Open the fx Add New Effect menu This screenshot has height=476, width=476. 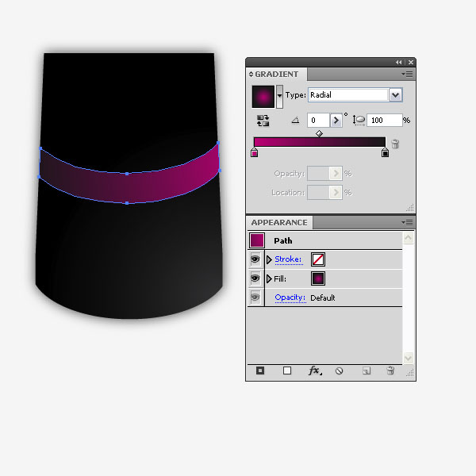(x=315, y=370)
